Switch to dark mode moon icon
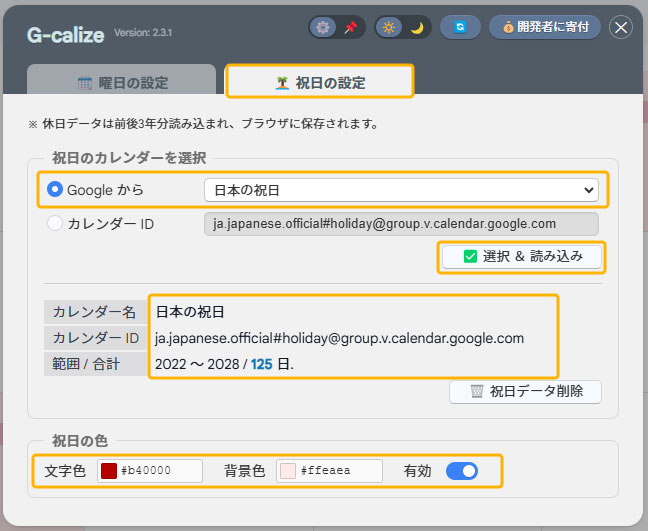648x531 pixels. 417,28
